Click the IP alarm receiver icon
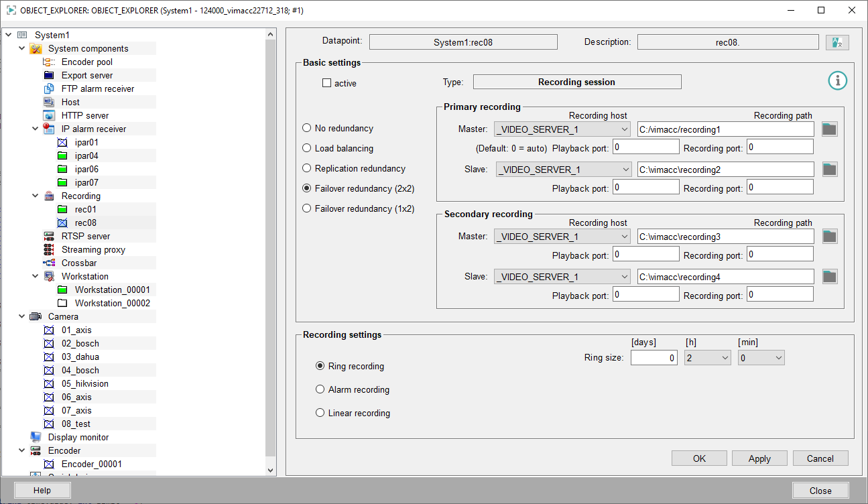Image resolution: width=868 pixels, height=504 pixels. point(49,129)
